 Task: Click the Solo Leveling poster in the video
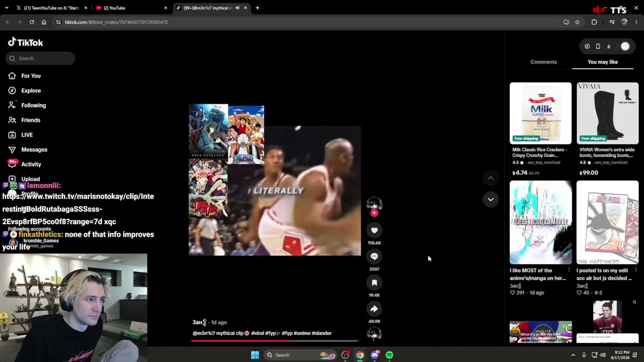(x=208, y=131)
